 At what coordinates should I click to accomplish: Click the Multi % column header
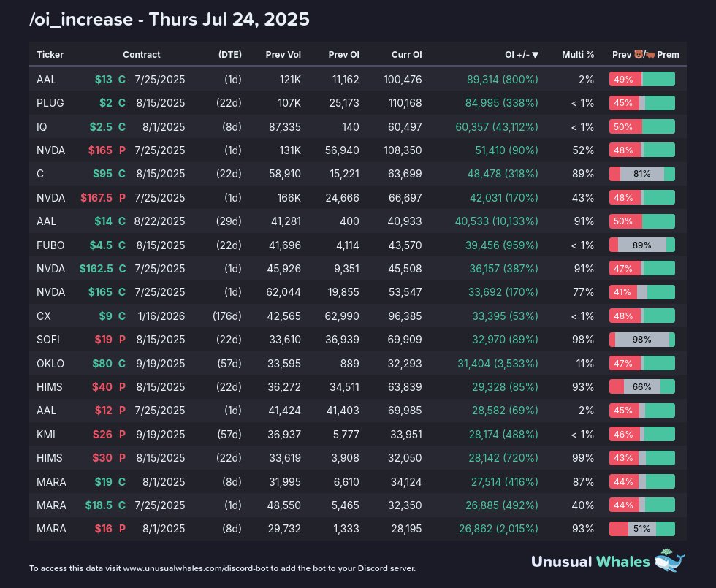pyautogui.click(x=578, y=55)
